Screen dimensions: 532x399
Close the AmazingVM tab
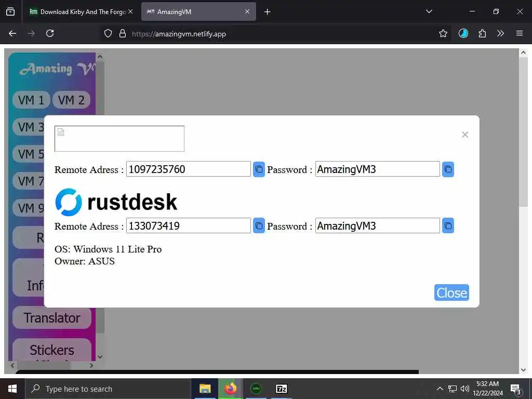247,12
